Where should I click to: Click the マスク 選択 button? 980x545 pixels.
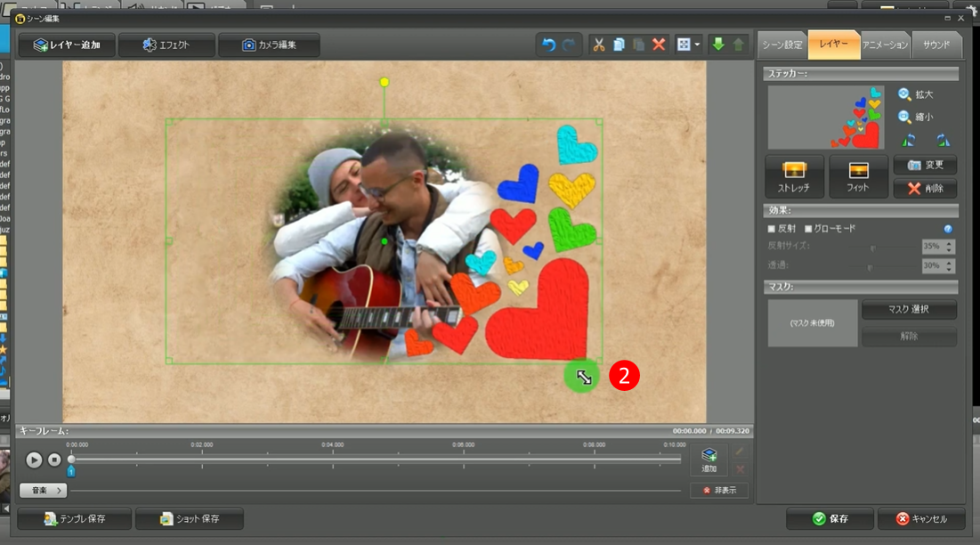click(x=908, y=309)
